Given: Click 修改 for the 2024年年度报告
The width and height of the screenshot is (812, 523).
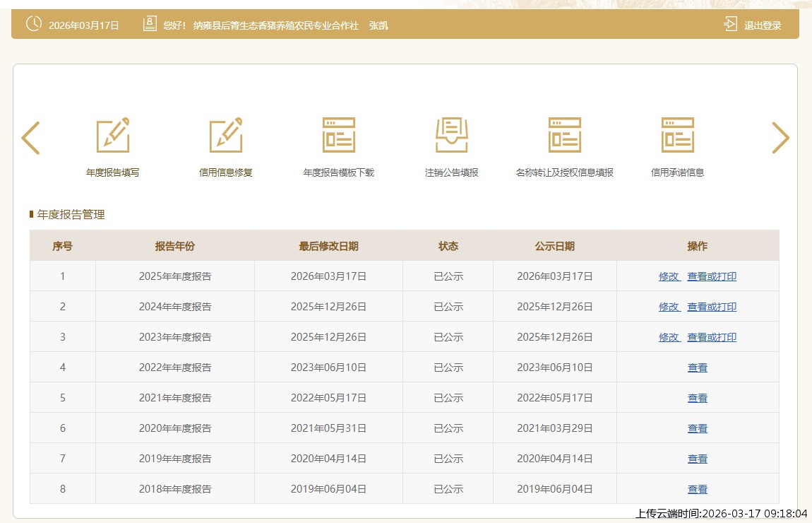Looking at the screenshot, I should [x=669, y=307].
